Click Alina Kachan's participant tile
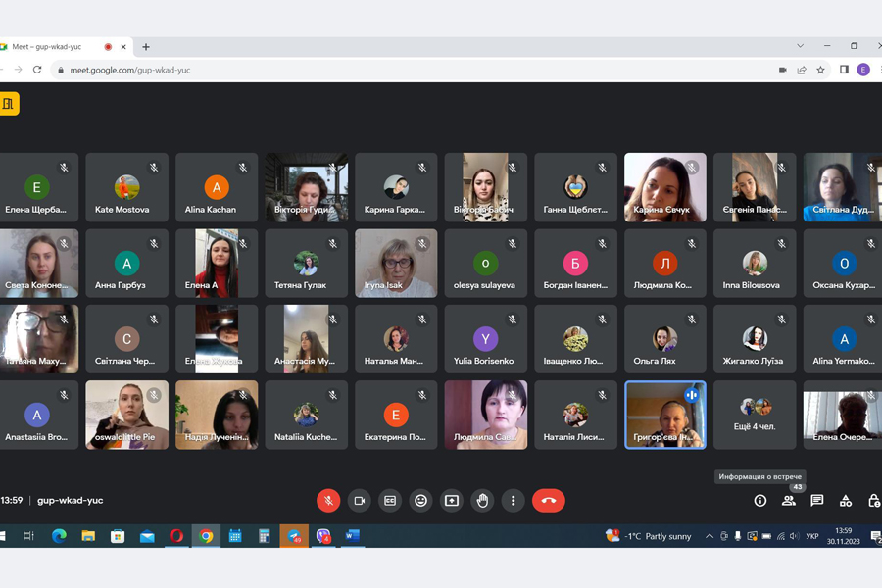This screenshot has width=882, height=588. pyautogui.click(x=217, y=187)
